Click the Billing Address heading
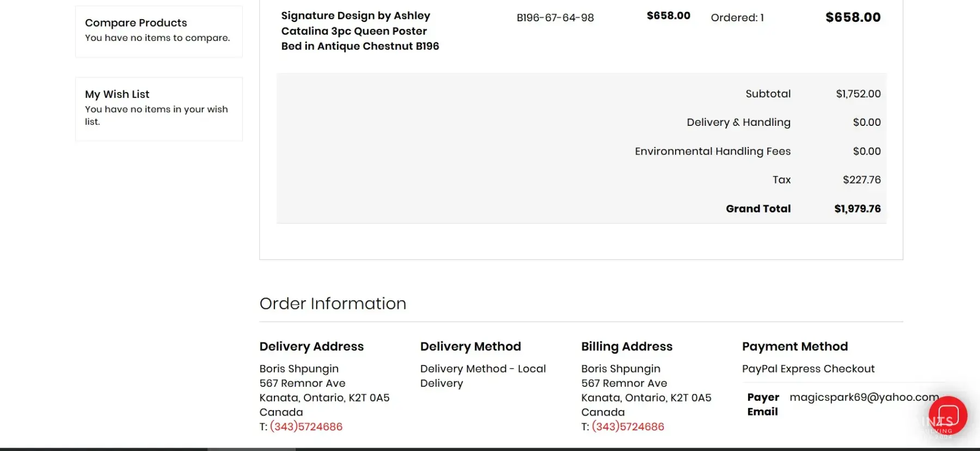 point(627,346)
